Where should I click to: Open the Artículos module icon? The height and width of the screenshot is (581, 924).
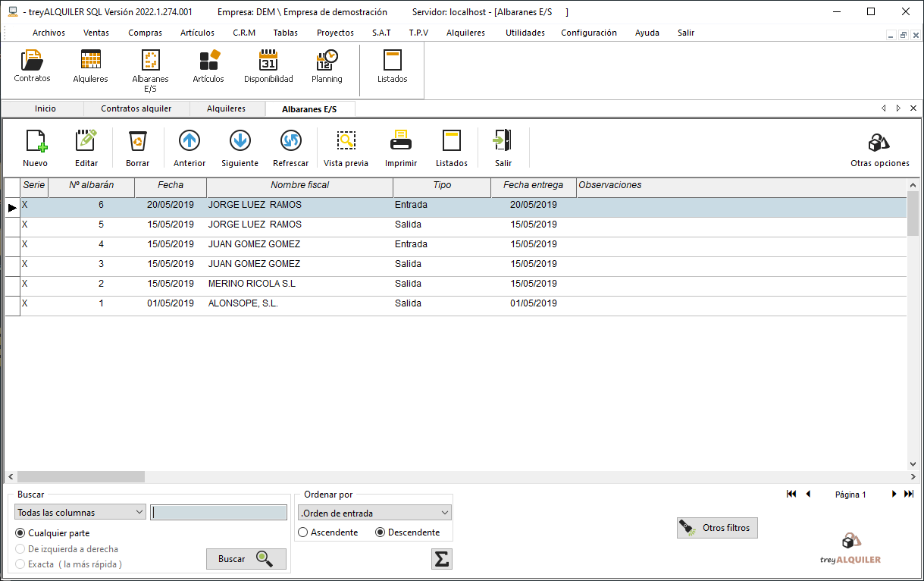coord(208,67)
